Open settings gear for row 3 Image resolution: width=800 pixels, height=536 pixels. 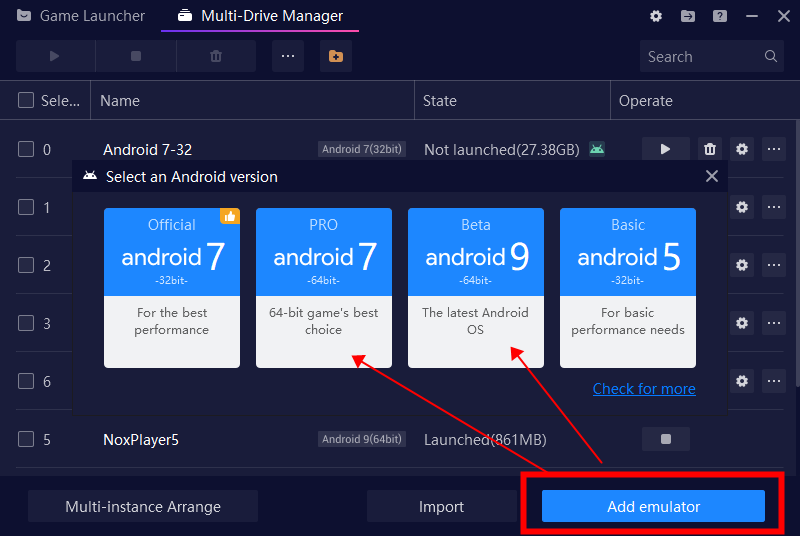point(742,323)
